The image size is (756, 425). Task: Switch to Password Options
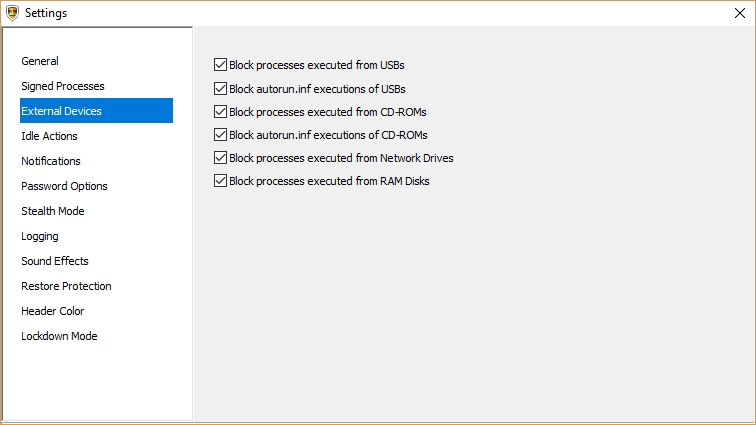coord(64,186)
